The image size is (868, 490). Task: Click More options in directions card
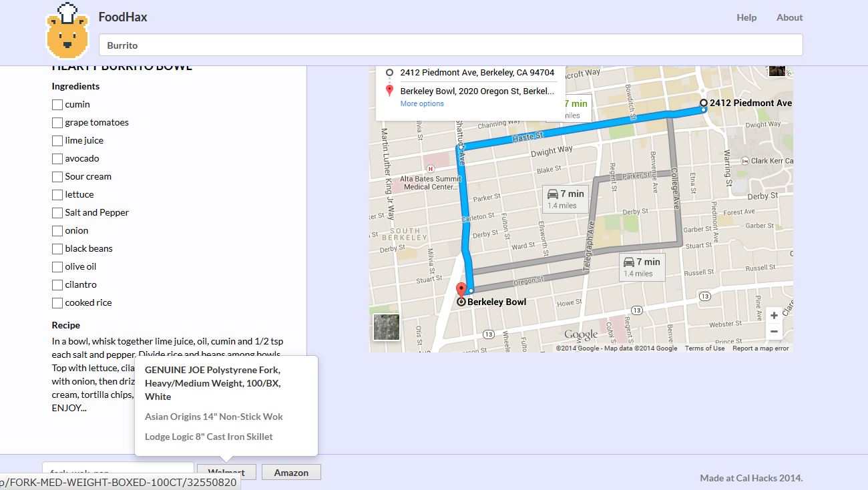(x=422, y=103)
